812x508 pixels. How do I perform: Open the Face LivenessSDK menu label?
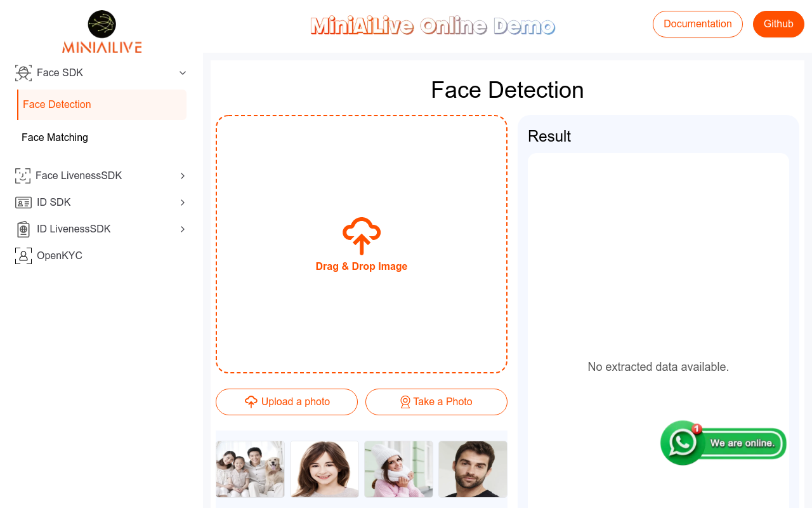point(79,176)
